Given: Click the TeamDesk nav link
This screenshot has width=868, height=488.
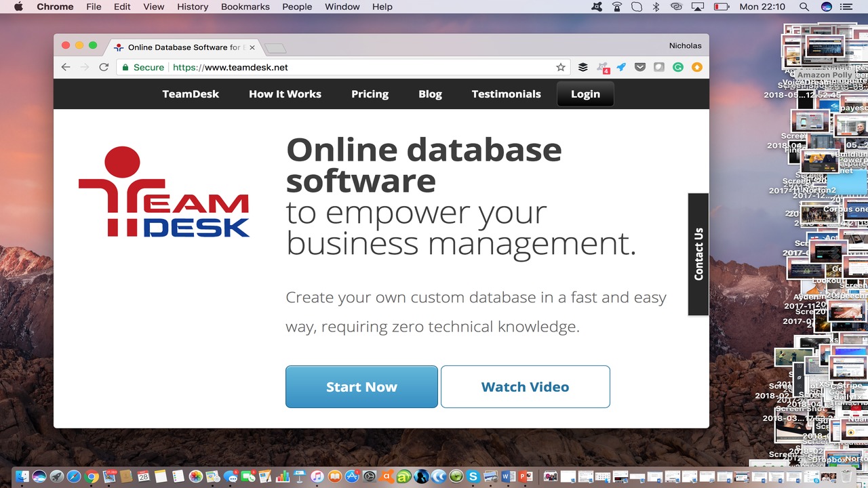Looking at the screenshot, I should pyautogui.click(x=191, y=94).
